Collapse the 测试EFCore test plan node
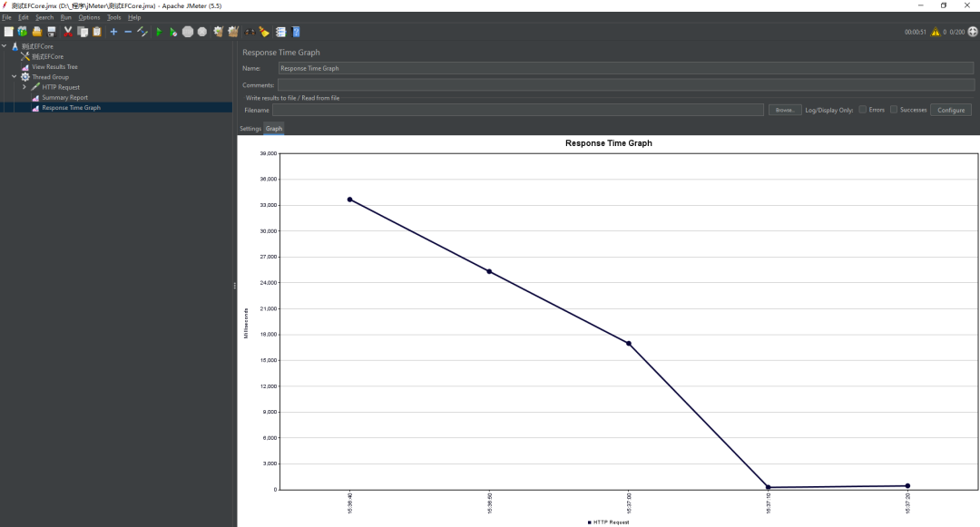 [5, 46]
